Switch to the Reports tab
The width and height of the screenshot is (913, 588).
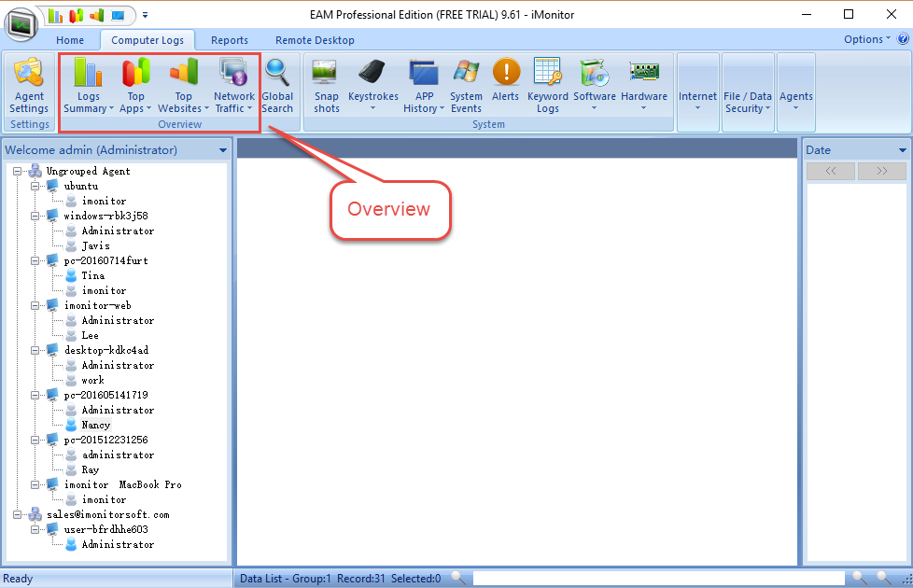[230, 40]
